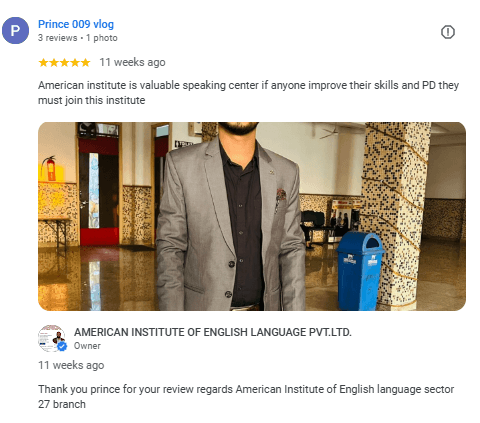Image resolution: width=480 pixels, height=423 pixels.
Task: Click the round "P" reviewer avatar
Action: (x=15, y=31)
